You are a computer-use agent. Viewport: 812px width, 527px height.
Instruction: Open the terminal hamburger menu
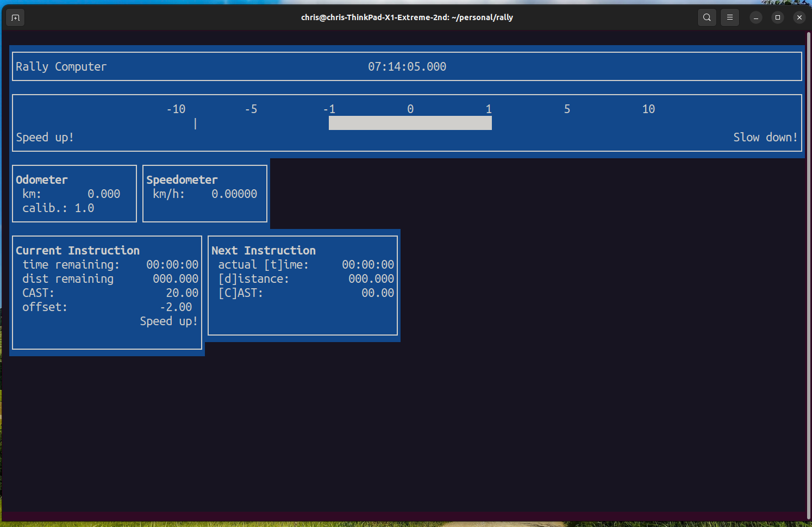[x=730, y=17]
